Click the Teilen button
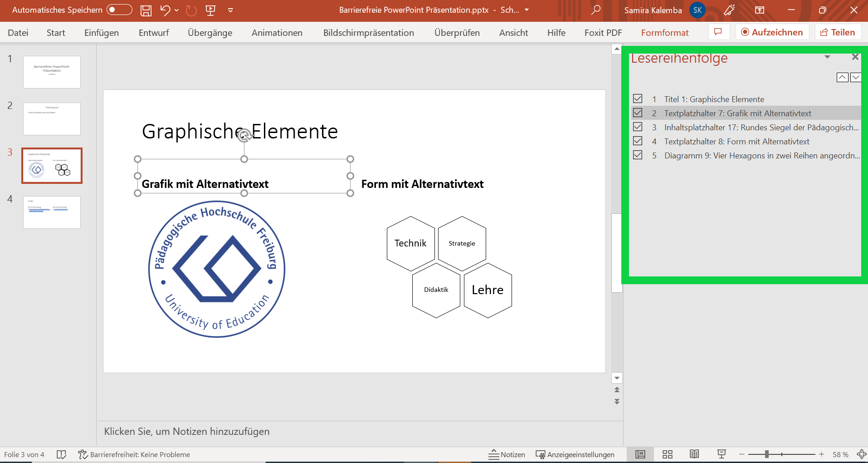Image resolution: width=868 pixels, height=463 pixels. [838, 32]
